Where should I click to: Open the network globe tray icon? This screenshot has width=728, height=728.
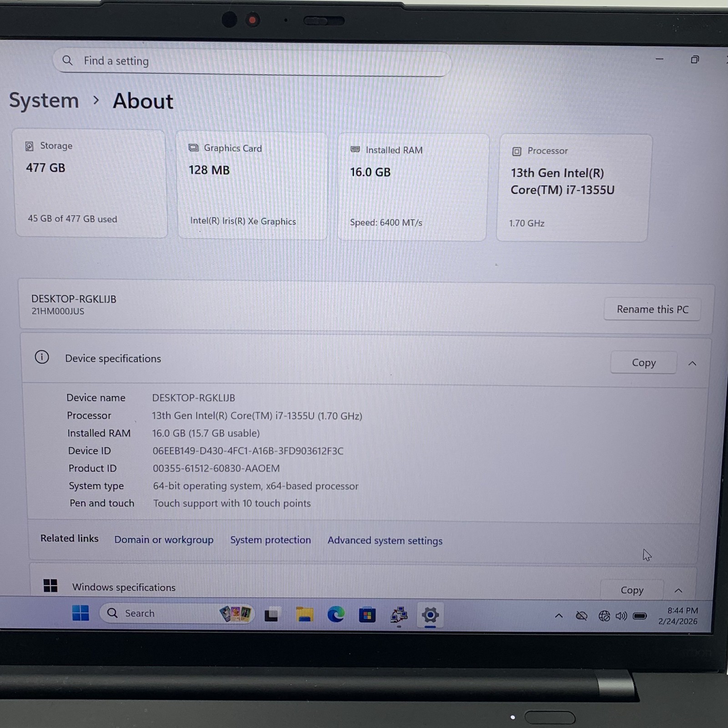[604, 616]
